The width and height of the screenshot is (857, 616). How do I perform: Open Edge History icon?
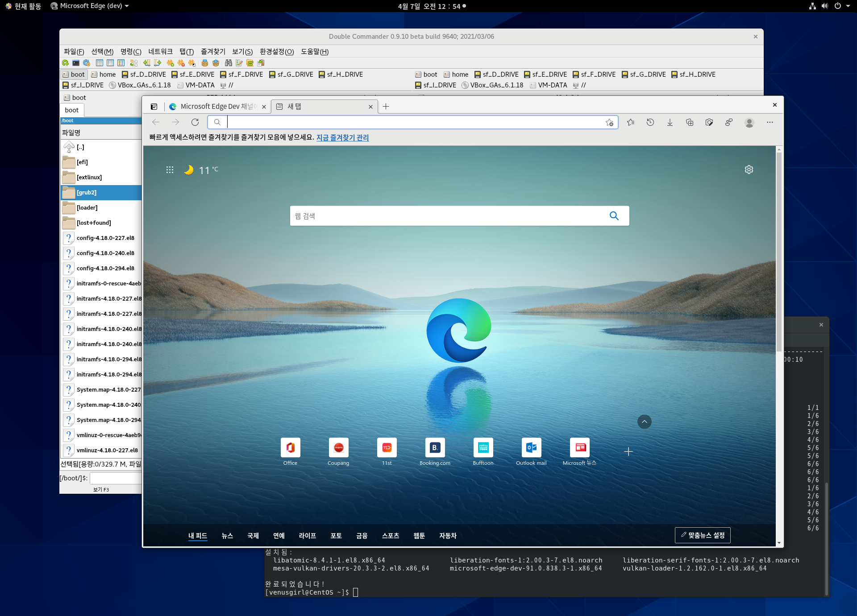650,122
